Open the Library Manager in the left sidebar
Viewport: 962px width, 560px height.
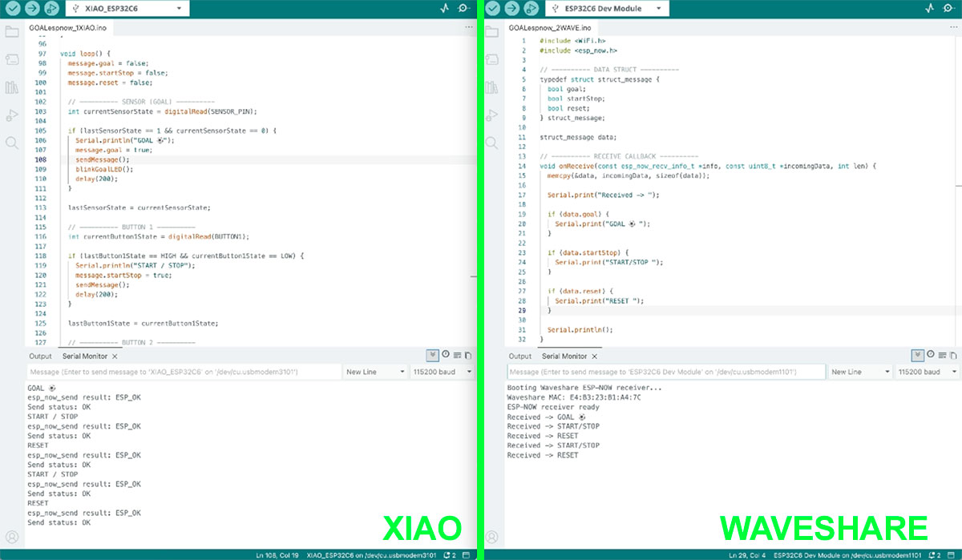coord(12,87)
